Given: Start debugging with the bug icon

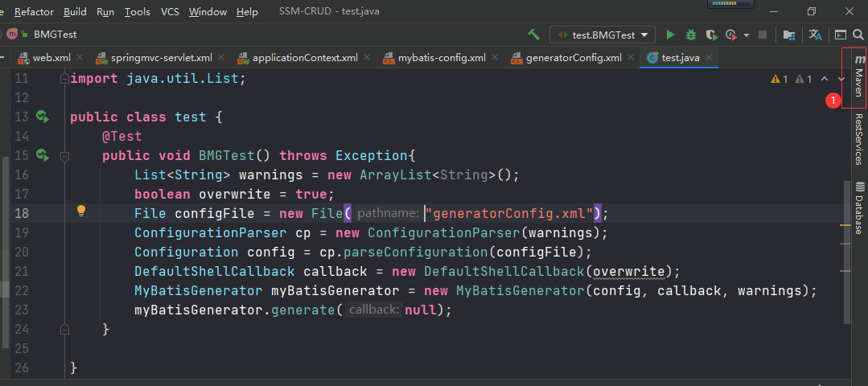Looking at the screenshot, I should (x=691, y=35).
